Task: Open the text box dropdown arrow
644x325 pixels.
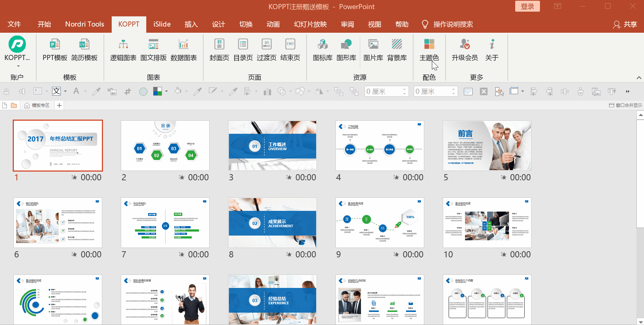Action: pyautogui.click(x=47, y=92)
